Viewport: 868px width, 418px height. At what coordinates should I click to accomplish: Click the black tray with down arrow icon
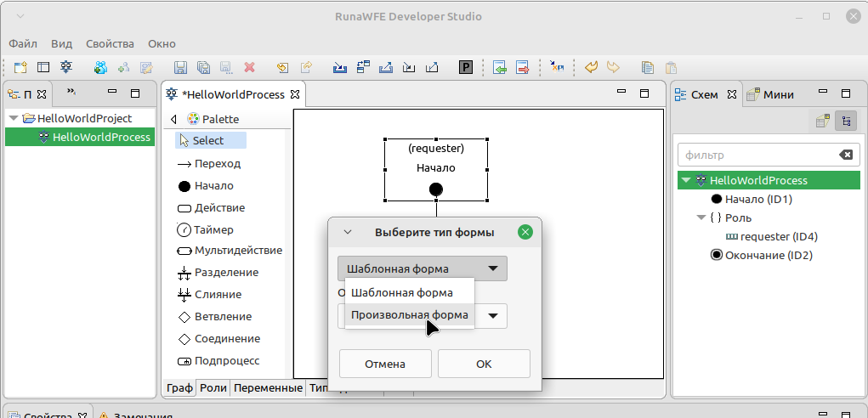[409, 67]
